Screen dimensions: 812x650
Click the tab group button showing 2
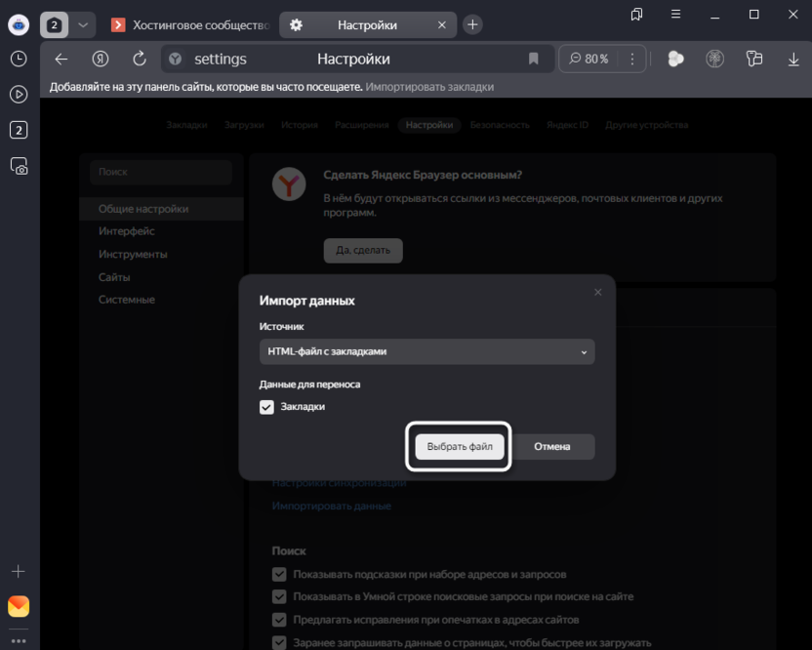[54, 24]
